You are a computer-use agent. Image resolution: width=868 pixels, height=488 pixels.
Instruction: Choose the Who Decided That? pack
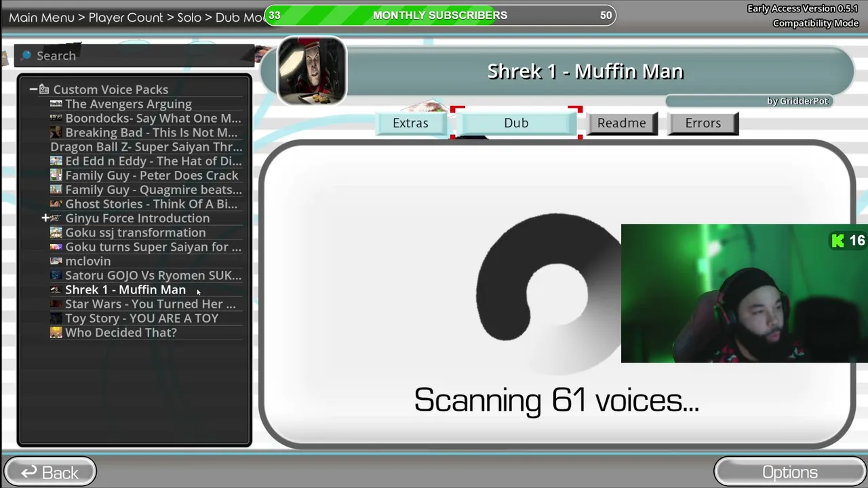(121, 332)
